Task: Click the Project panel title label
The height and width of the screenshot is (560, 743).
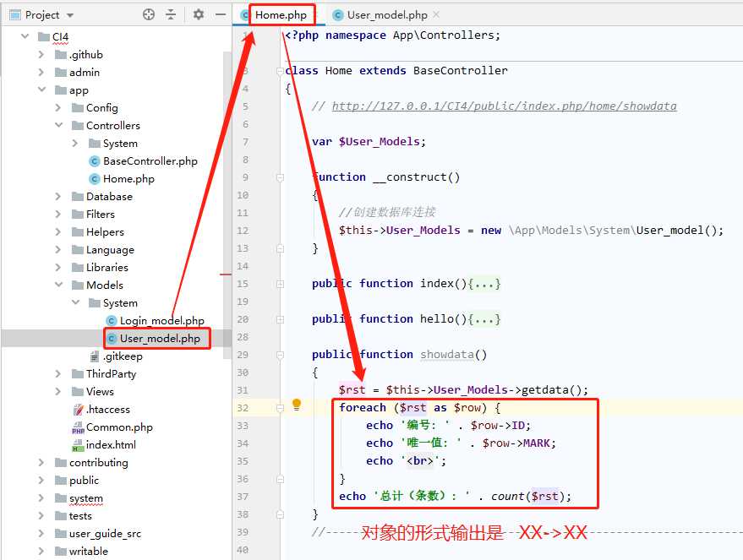Action: click(x=42, y=15)
